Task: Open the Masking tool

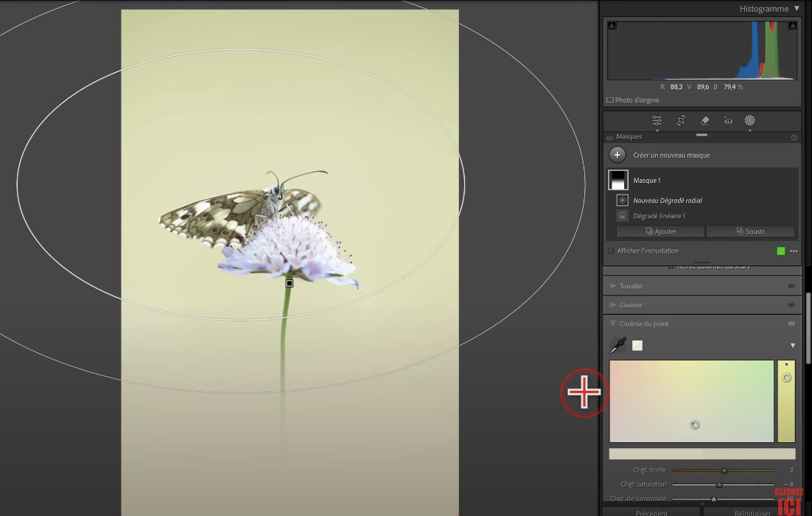Action: [x=749, y=121]
